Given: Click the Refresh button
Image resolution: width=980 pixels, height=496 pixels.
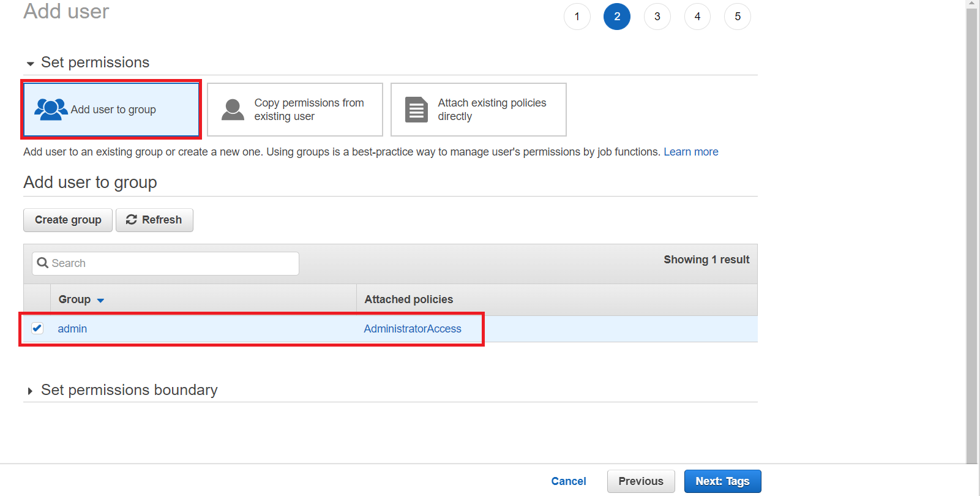Looking at the screenshot, I should click(154, 220).
